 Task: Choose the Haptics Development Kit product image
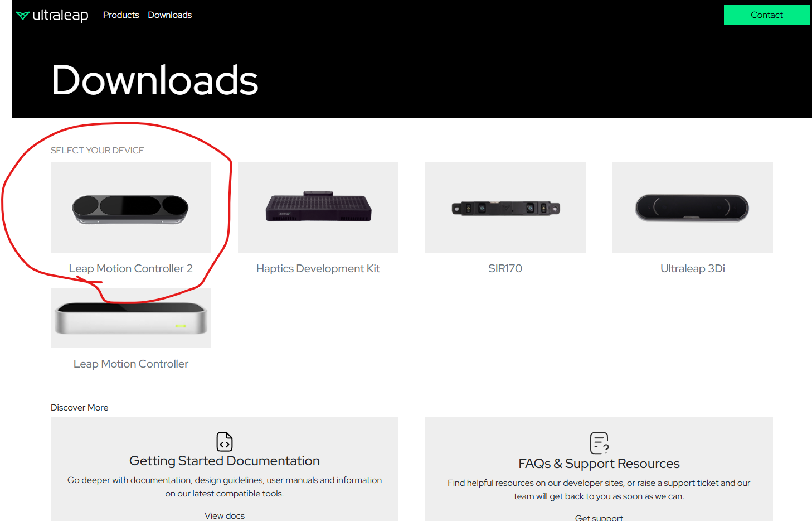click(x=318, y=208)
